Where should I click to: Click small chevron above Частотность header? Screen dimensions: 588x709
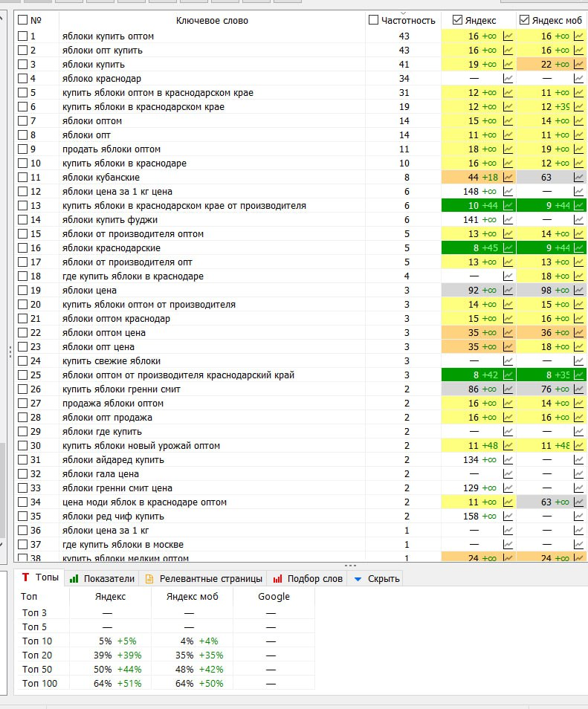[404, 13]
